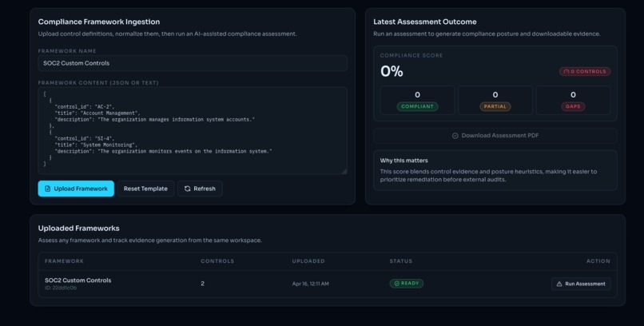The width and height of the screenshot is (644, 326).
Task: Click the Upload Framework button
Action: tap(76, 189)
